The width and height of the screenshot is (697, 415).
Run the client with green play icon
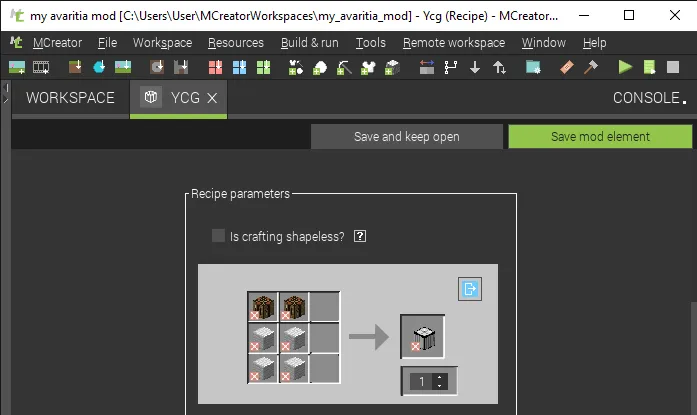(x=625, y=68)
